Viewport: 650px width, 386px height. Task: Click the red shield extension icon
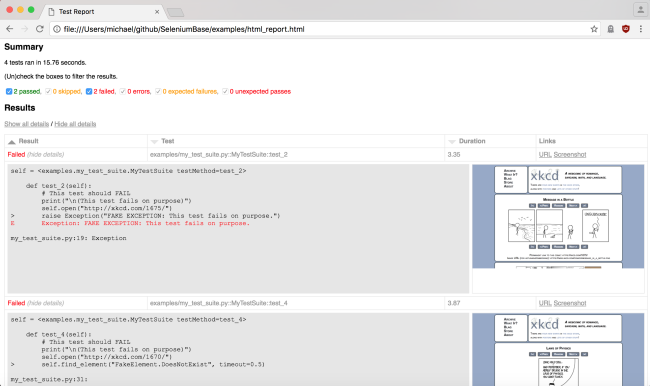[626, 29]
